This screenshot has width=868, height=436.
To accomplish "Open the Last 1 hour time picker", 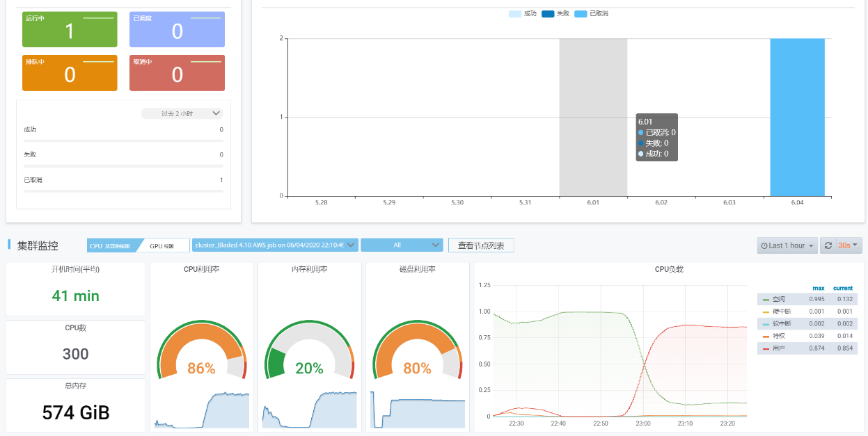I will point(787,245).
